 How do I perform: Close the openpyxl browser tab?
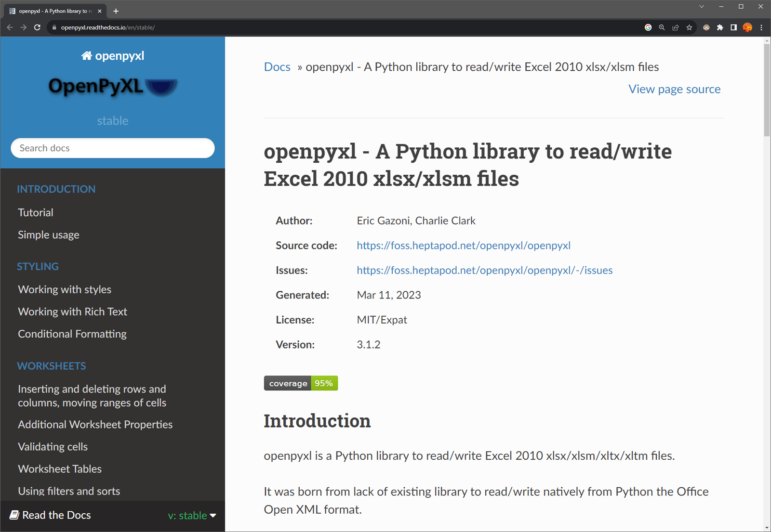tap(100, 11)
